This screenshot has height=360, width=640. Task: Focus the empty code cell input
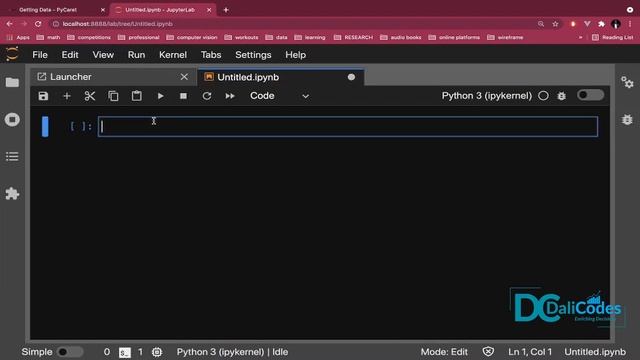pos(348,127)
